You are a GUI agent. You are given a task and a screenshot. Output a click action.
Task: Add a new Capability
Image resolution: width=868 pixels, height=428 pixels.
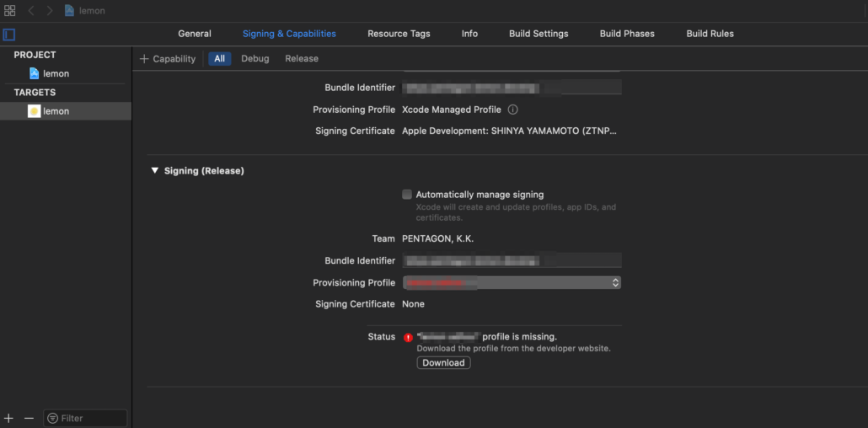tap(168, 59)
